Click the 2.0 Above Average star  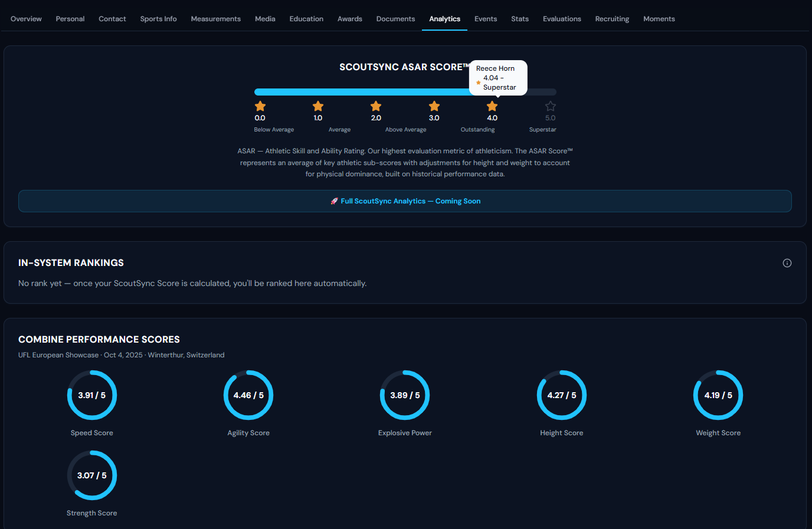coord(376,106)
